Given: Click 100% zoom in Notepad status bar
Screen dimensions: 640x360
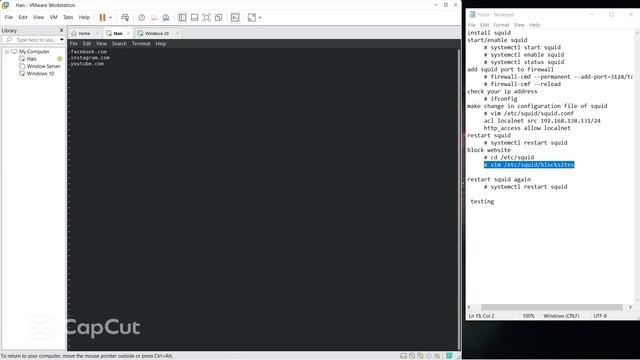Looking at the screenshot, I should click(529, 316).
